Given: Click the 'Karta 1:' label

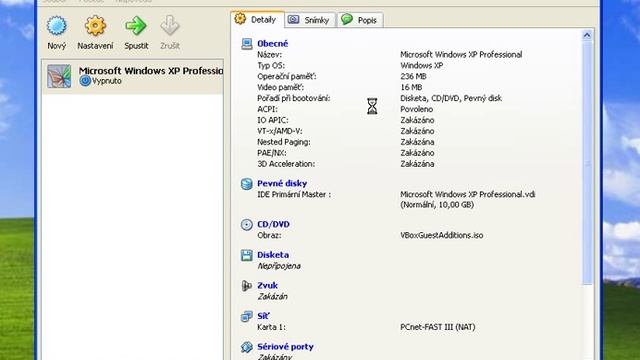Looking at the screenshot, I should tap(271, 327).
